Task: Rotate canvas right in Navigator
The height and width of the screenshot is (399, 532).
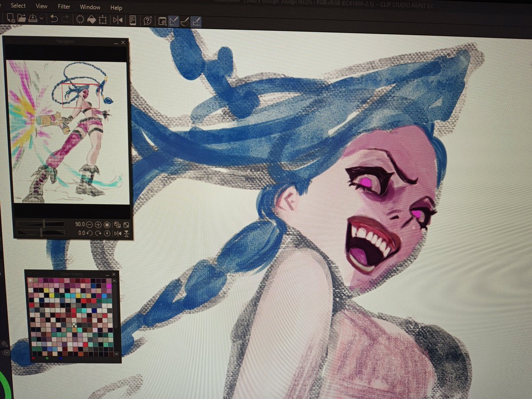Action: pyautogui.click(x=98, y=233)
